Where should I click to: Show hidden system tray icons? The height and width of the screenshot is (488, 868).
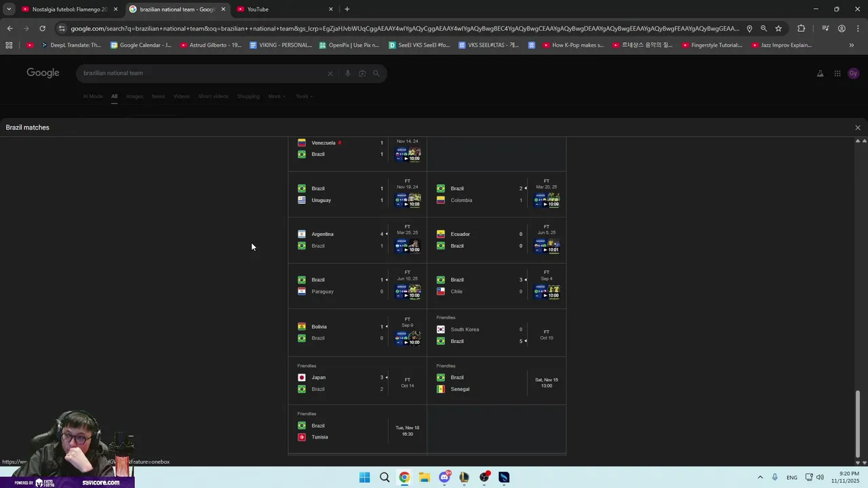[760, 477]
